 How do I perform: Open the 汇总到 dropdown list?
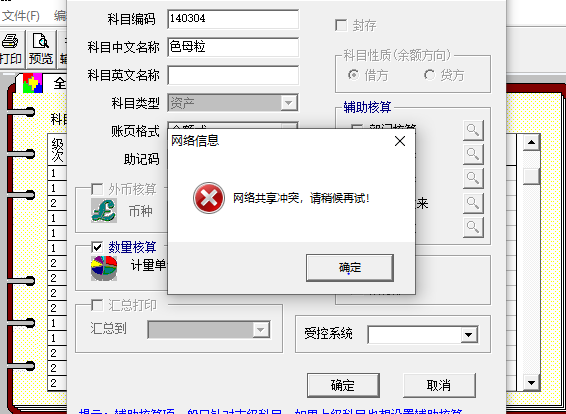tap(260, 330)
